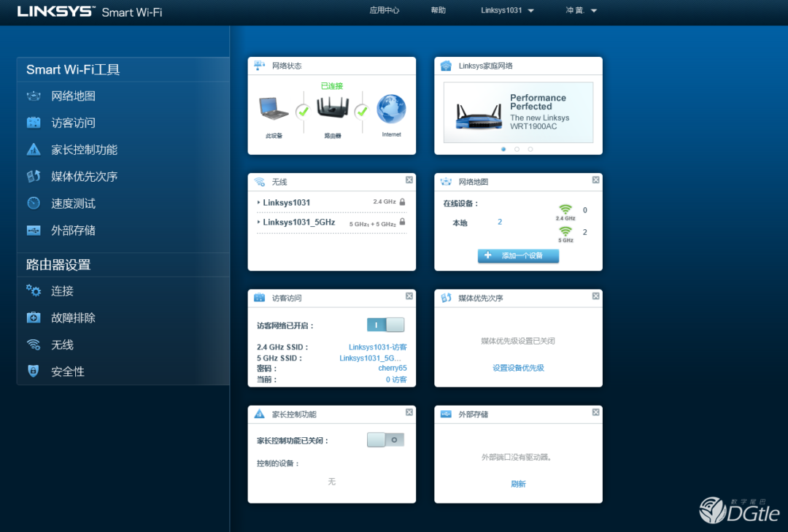Click the Internet globe icon

click(392, 109)
